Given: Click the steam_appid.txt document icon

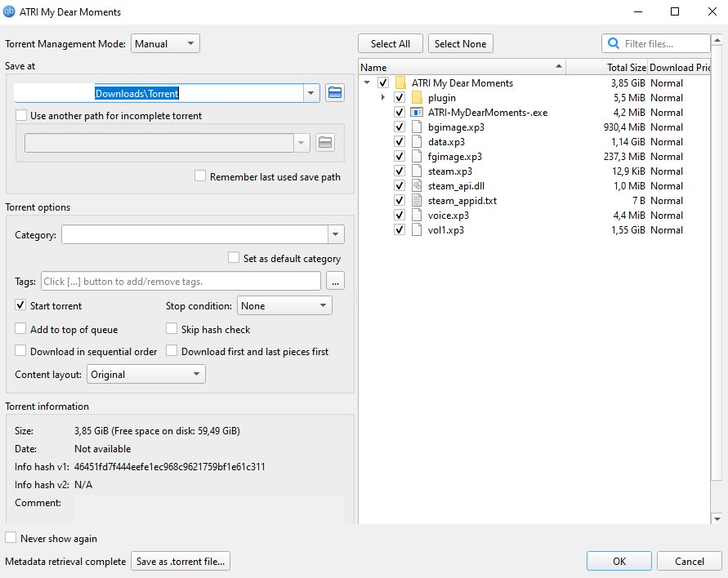Looking at the screenshot, I should tap(417, 200).
